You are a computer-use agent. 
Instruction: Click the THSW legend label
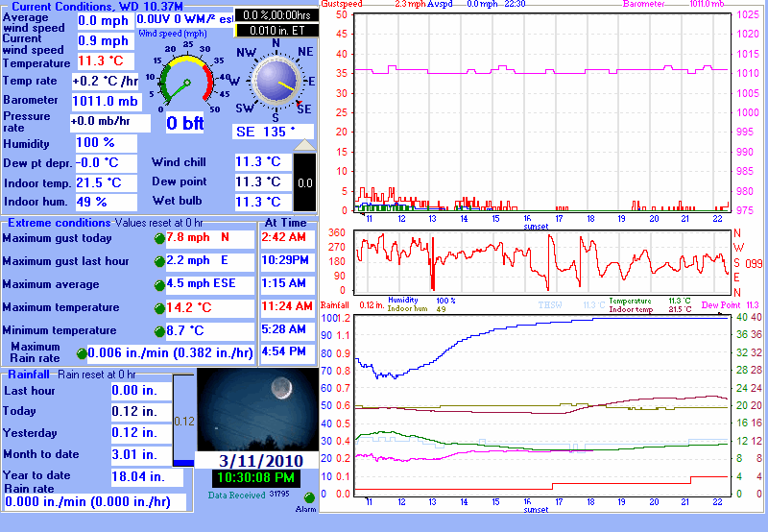[550, 305]
